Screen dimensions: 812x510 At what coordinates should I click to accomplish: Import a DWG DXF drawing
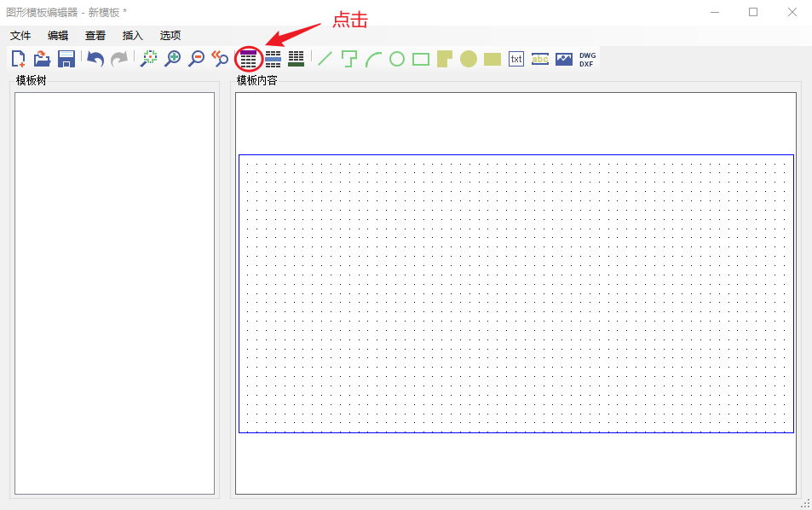[x=587, y=59]
